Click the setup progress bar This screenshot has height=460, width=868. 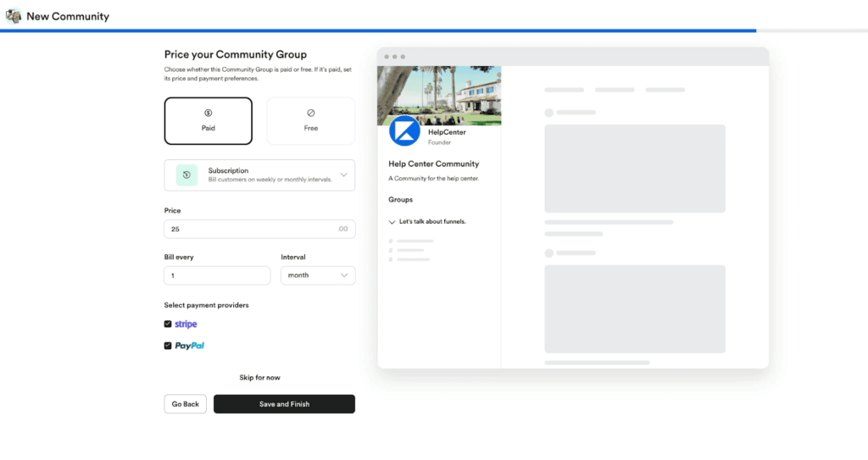click(434, 31)
